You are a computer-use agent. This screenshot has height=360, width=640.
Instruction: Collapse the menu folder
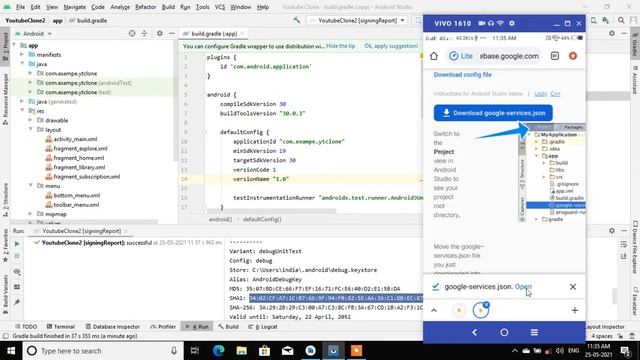pos(30,186)
